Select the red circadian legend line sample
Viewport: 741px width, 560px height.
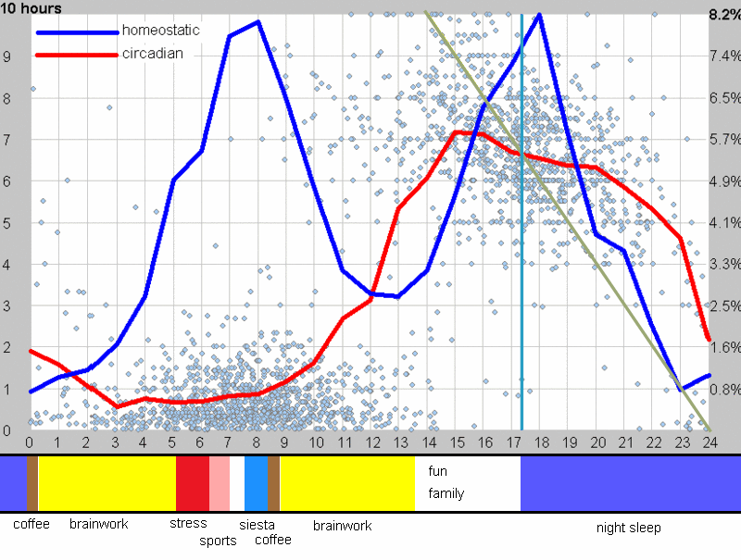[x=77, y=55]
